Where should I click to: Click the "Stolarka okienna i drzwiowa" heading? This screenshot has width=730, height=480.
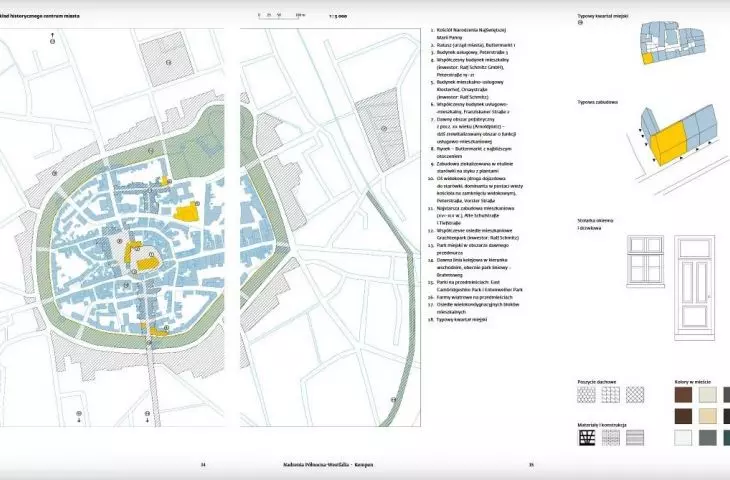point(595,224)
